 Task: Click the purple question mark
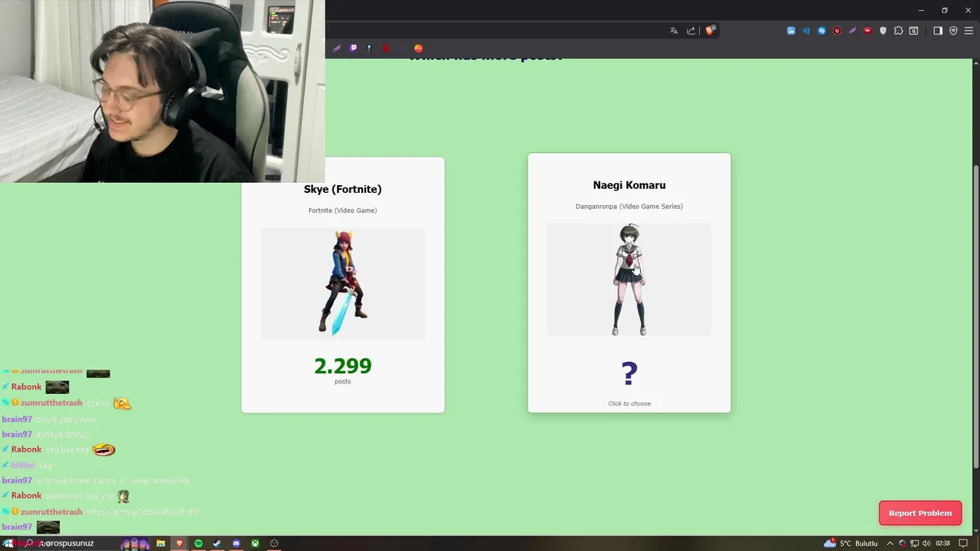[629, 373]
